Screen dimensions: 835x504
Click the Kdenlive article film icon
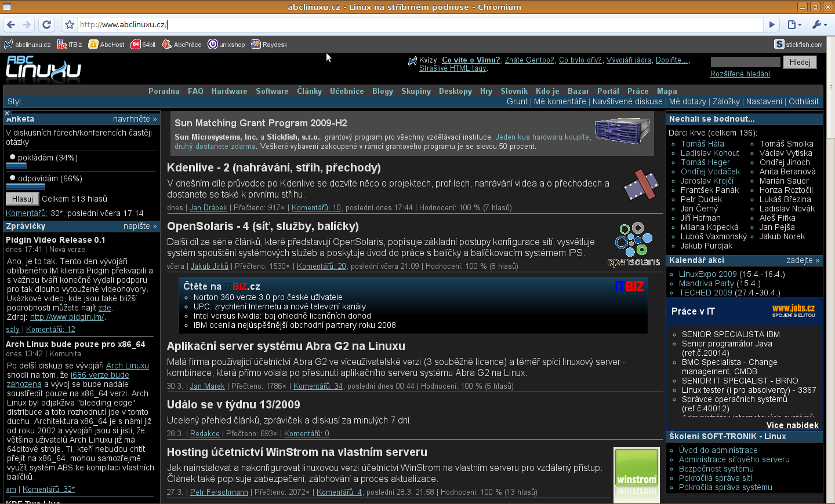tap(641, 185)
